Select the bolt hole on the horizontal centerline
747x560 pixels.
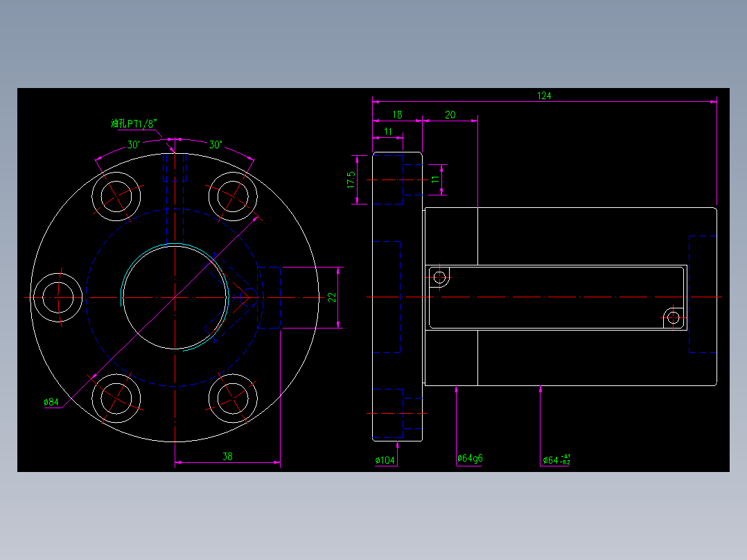[x=58, y=297]
